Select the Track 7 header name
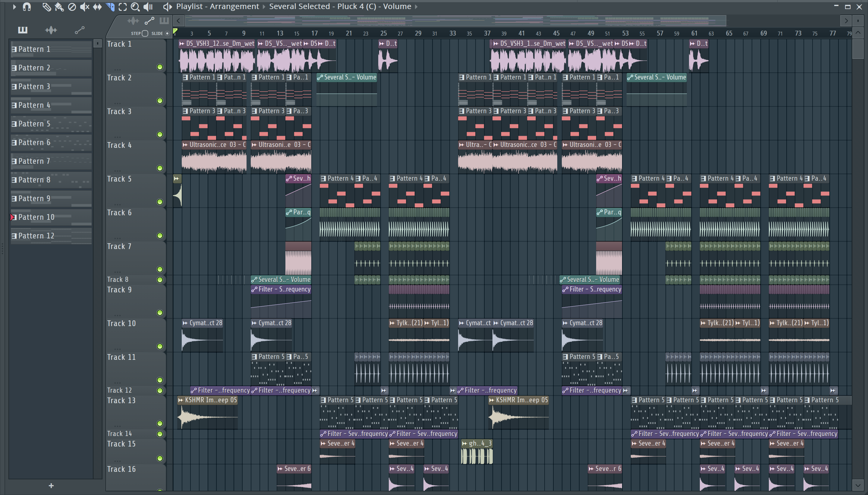This screenshot has height=495, width=868. click(x=119, y=247)
